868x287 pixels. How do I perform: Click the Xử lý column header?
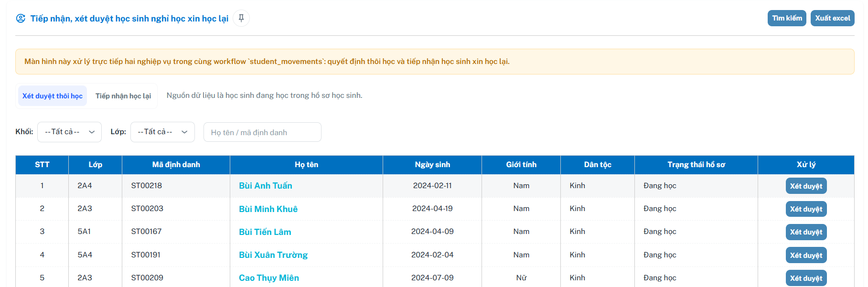click(806, 165)
